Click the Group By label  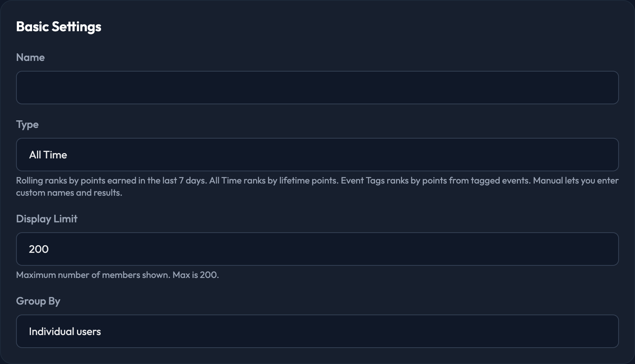pyautogui.click(x=38, y=301)
